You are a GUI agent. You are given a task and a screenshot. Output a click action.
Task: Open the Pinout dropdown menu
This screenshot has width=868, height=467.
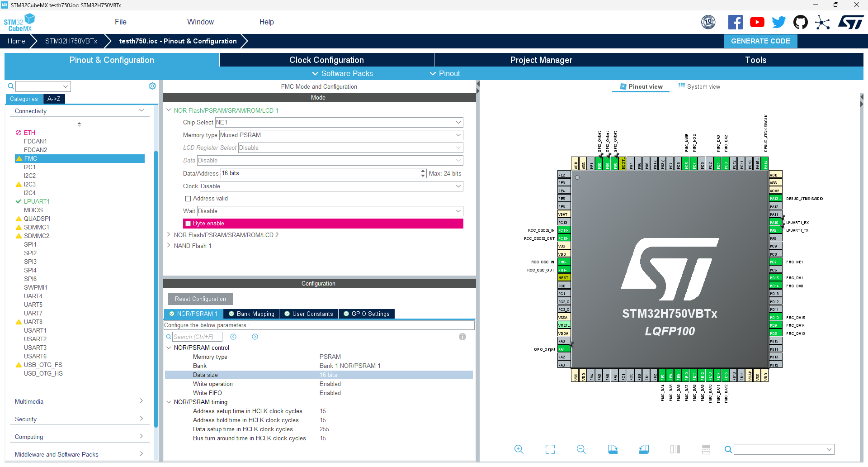tap(445, 73)
